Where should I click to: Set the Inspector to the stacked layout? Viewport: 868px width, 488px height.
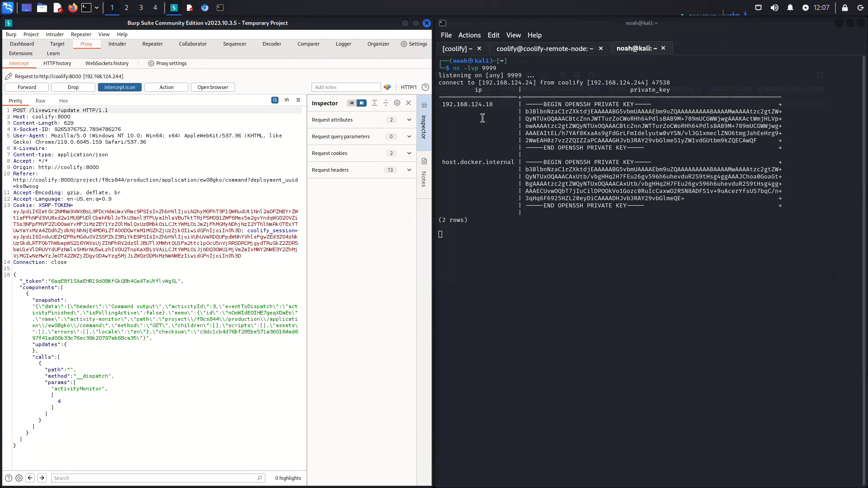click(x=351, y=103)
